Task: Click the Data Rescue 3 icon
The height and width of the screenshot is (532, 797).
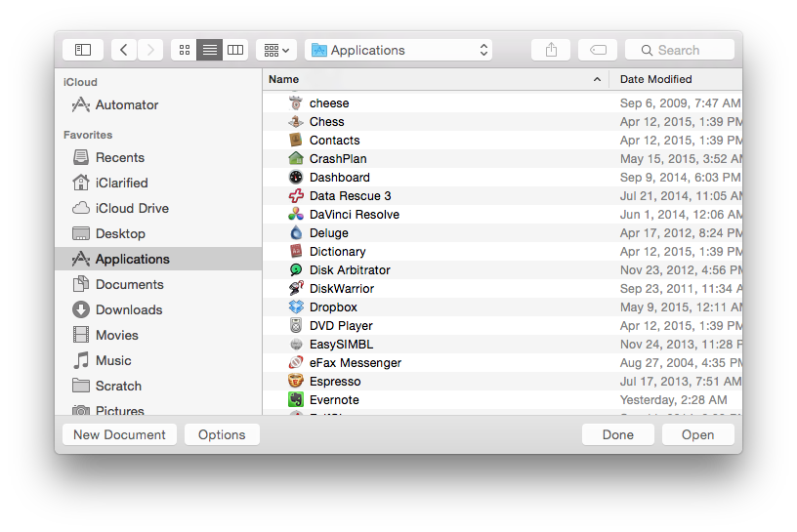Action: (296, 195)
